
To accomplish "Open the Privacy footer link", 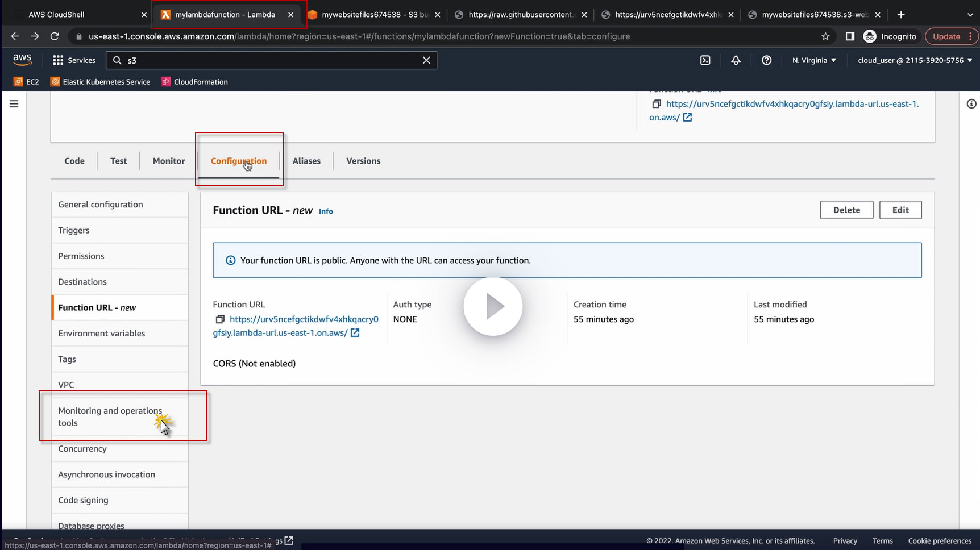I will [845, 541].
